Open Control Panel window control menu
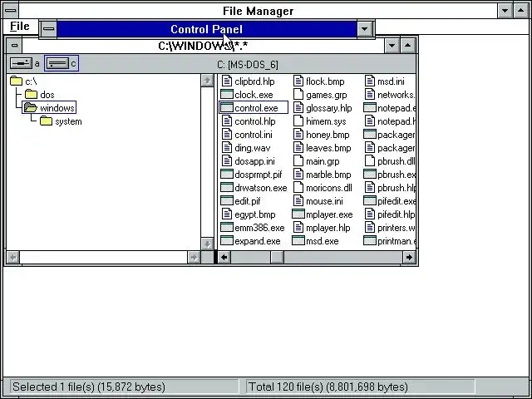 point(48,29)
